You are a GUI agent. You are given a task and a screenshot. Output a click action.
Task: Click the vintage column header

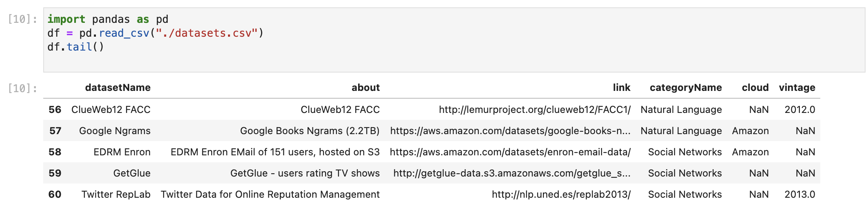pyautogui.click(x=797, y=88)
